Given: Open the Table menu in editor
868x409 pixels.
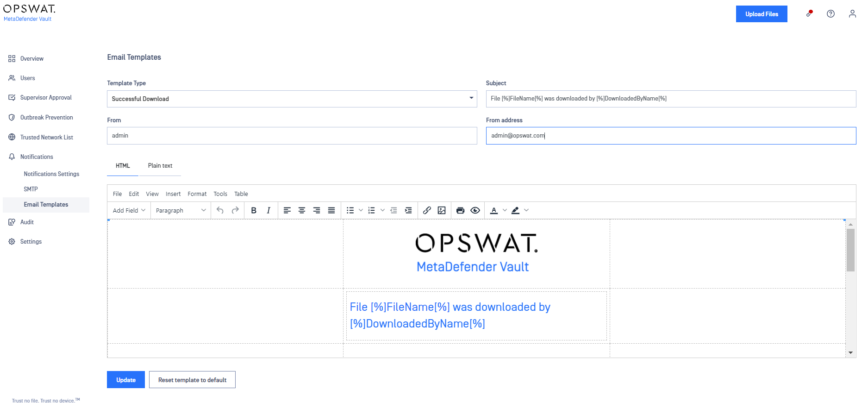Looking at the screenshot, I should 241,194.
